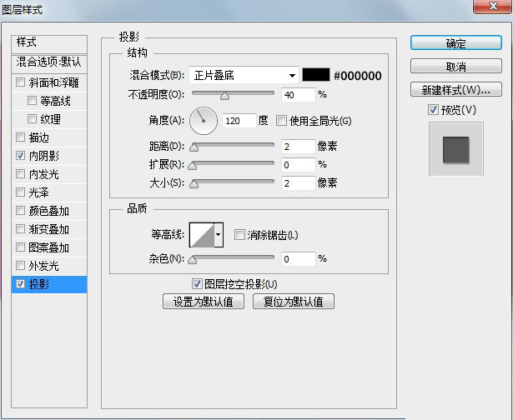Click the 确定 (OK) button

point(455,43)
